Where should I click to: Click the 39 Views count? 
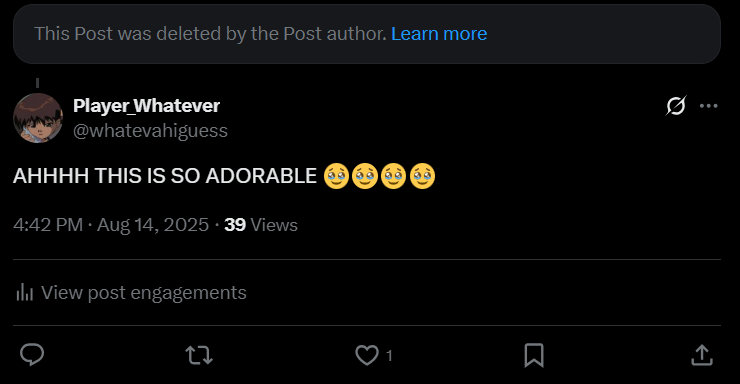tap(261, 225)
